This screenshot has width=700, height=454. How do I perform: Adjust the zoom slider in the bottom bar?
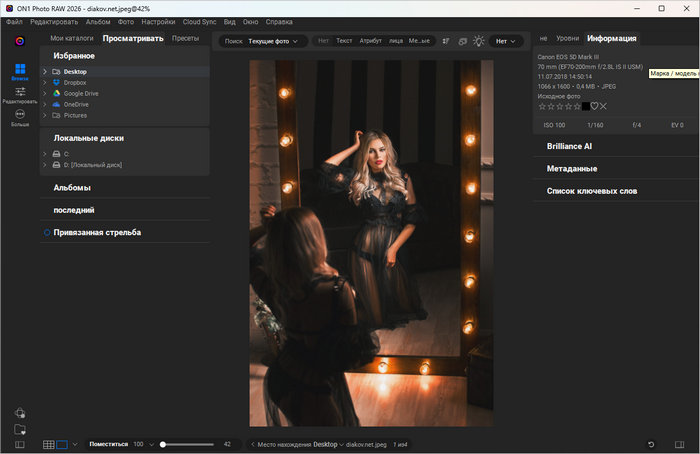tap(163, 444)
